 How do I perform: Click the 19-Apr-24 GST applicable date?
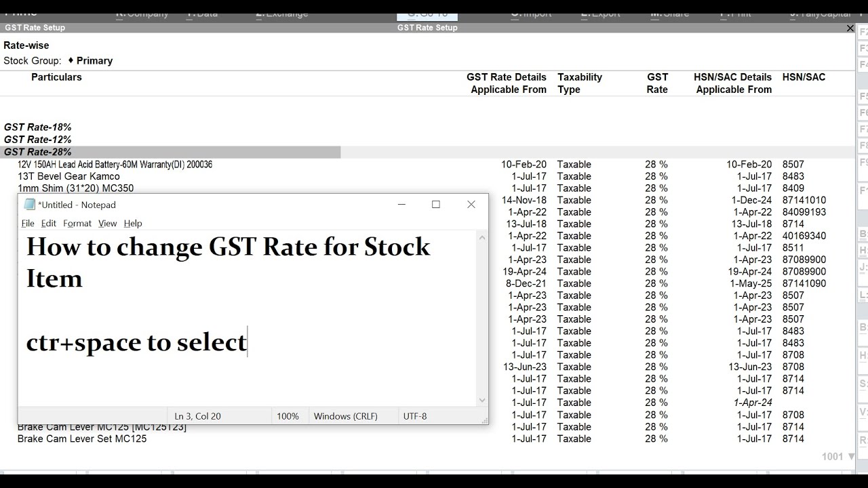[x=524, y=272]
